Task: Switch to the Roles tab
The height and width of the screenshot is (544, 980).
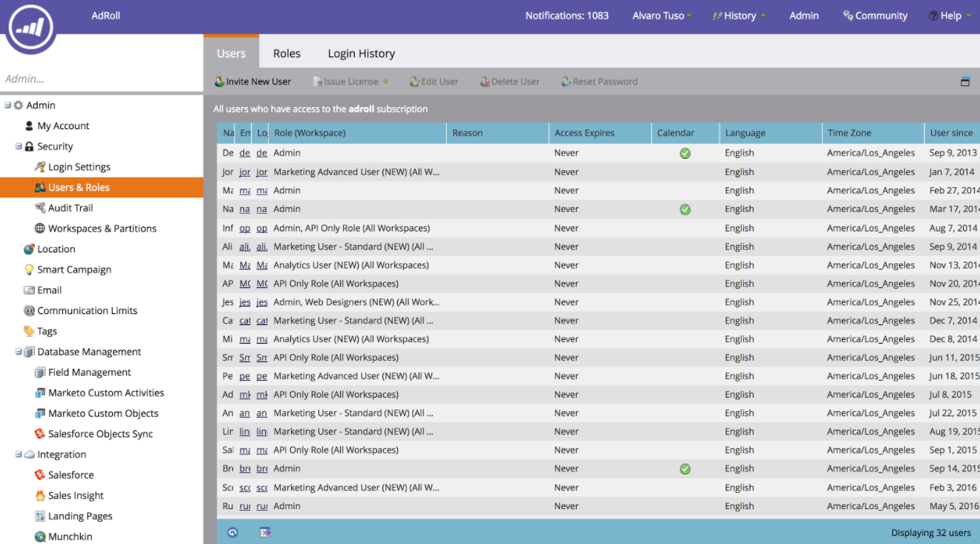Action: (287, 53)
